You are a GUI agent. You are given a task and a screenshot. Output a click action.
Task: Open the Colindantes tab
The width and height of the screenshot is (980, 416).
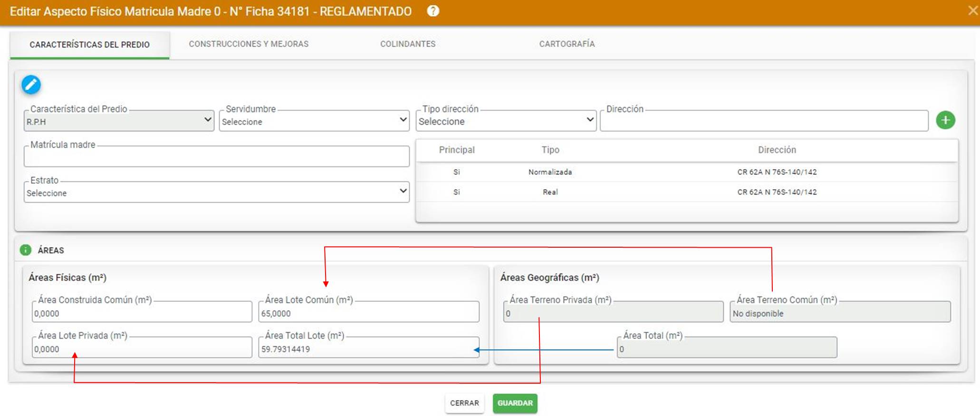[408, 44]
